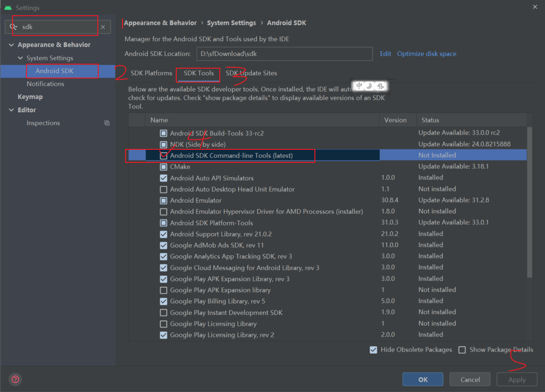Sort by the Version column header
545x392 pixels.
396,120
